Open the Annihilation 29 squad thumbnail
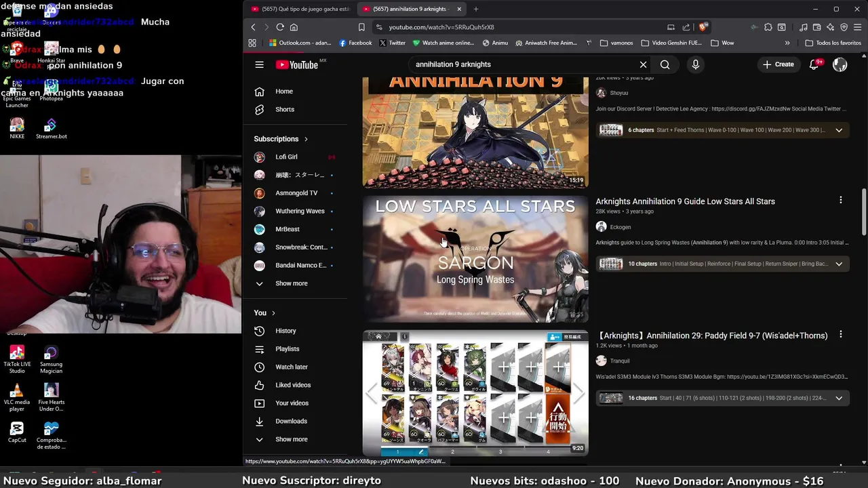 coord(475,393)
